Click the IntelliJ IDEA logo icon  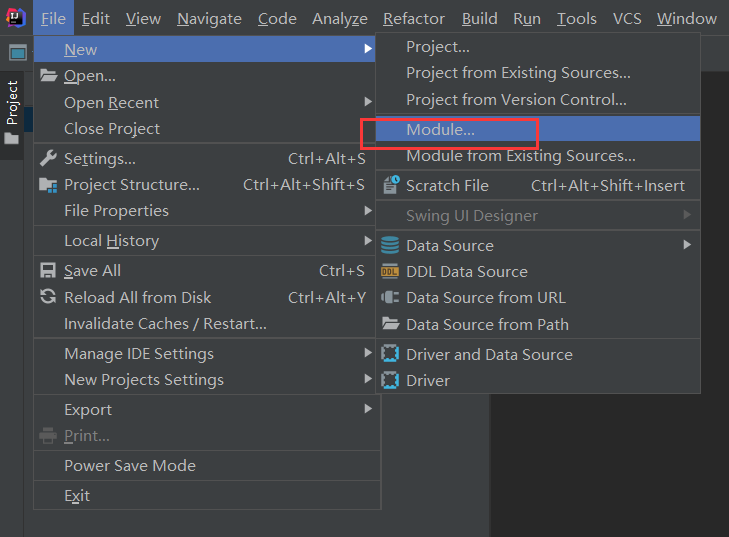15,18
